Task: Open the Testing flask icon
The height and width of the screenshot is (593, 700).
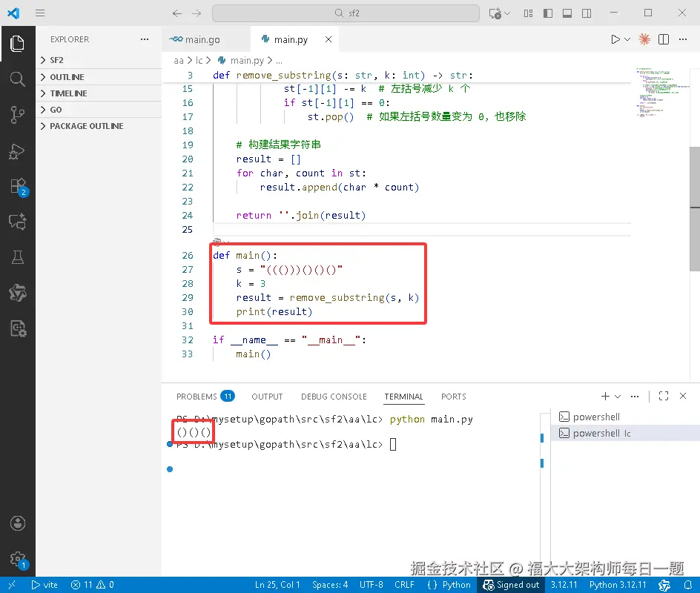Action: 17,257
